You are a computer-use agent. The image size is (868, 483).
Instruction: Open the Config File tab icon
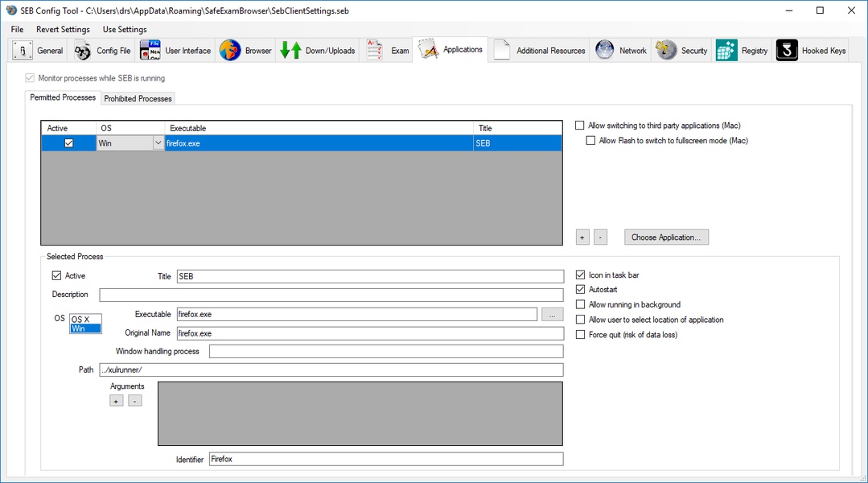[83, 51]
